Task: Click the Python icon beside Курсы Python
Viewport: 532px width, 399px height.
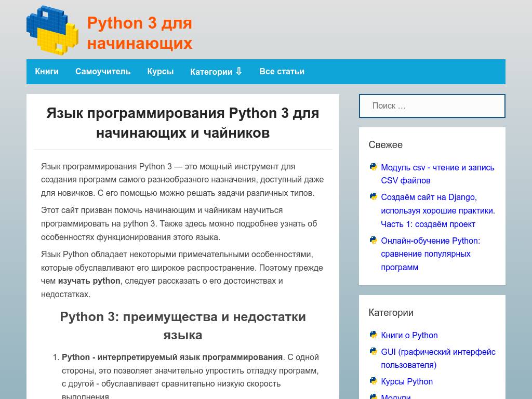Action: point(373,381)
